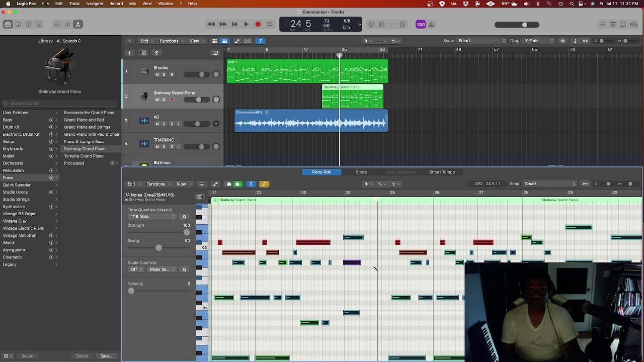
Task: Switch to the Score tab
Action: [x=361, y=172]
